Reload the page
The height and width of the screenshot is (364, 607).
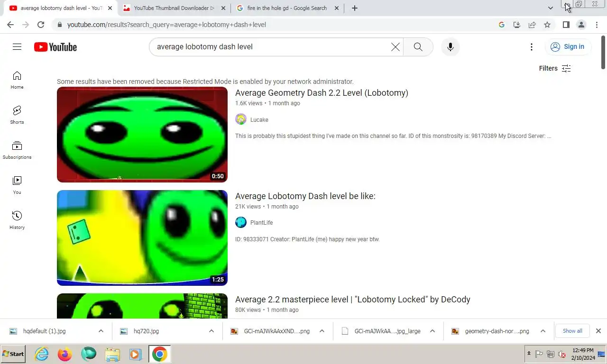pyautogui.click(x=41, y=25)
